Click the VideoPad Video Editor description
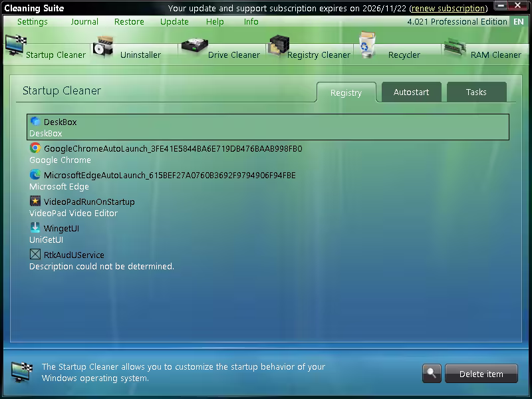The image size is (532, 399). click(x=74, y=213)
